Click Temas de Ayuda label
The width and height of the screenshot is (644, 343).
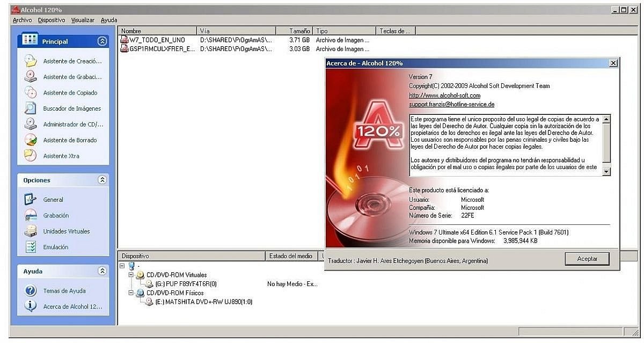click(64, 291)
